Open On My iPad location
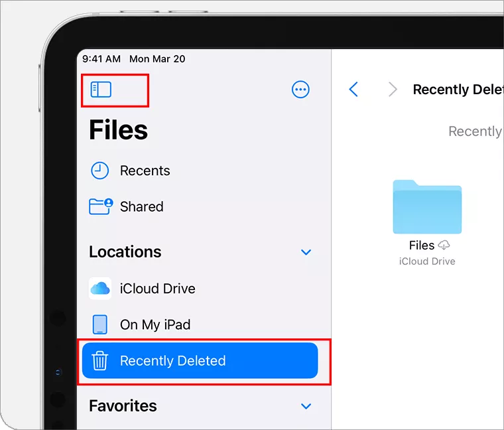This screenshot has width=504, height=430. [200, 324]
